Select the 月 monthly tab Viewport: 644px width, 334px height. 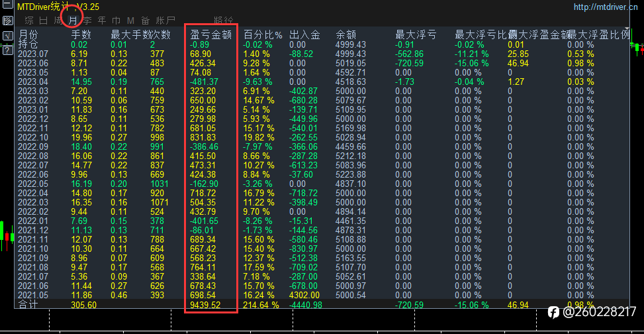[x=73, y=20]
